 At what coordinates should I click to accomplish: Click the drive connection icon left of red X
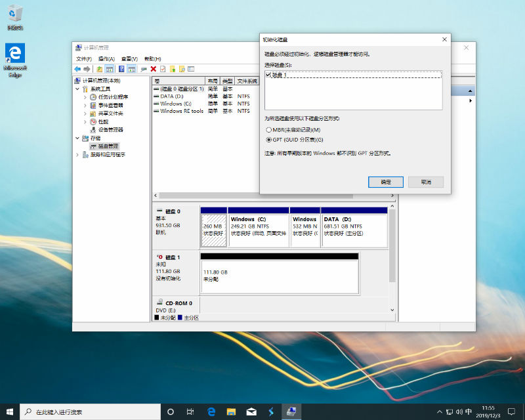click(x=144, y=69)
